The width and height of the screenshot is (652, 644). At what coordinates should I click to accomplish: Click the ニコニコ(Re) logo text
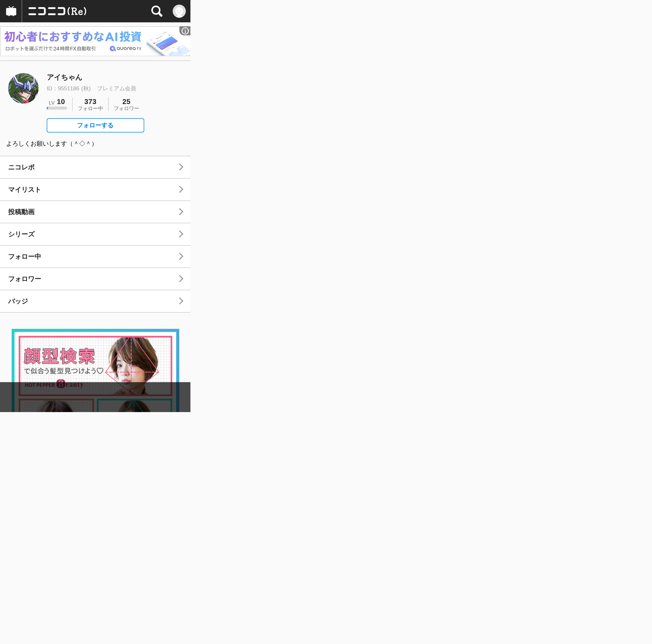(x=57, y=11)
